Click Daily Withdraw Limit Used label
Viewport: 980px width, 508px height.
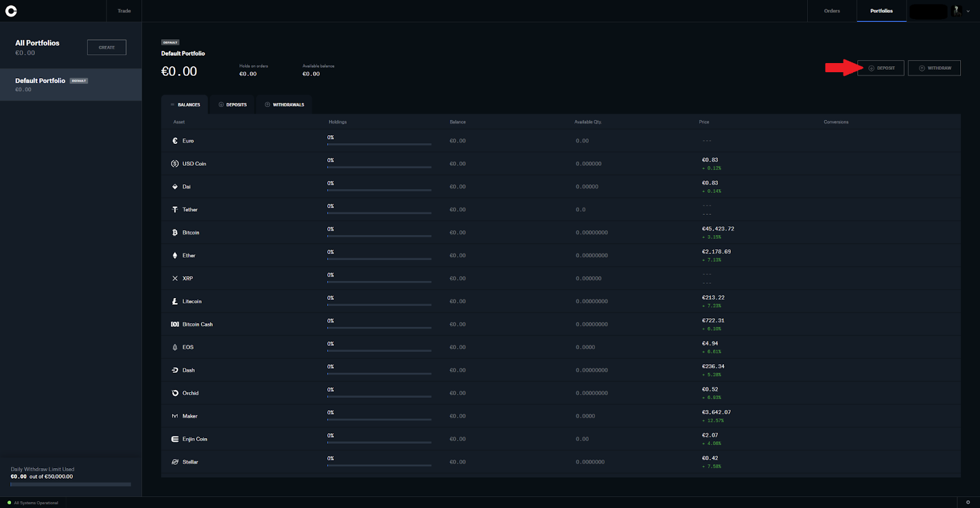click(x=42, y=469)
